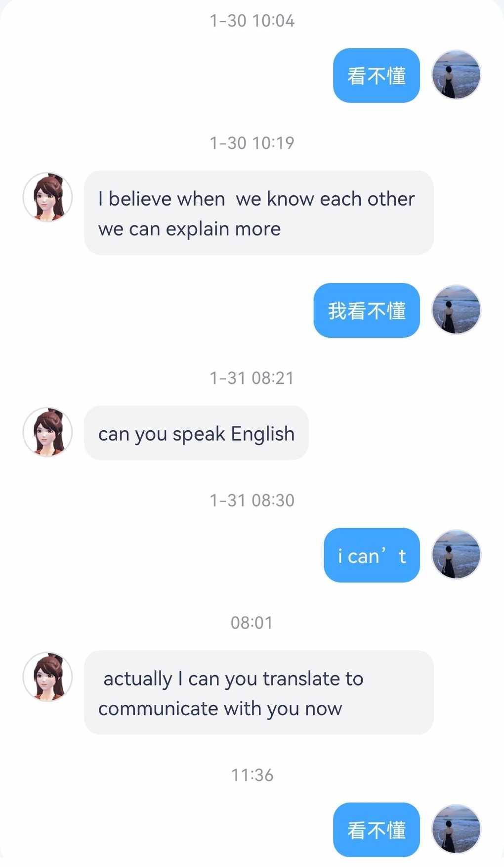504x867 pixels.
Task: Tap the avatar next to 'can you speak English'
Action: click(48, 432)
